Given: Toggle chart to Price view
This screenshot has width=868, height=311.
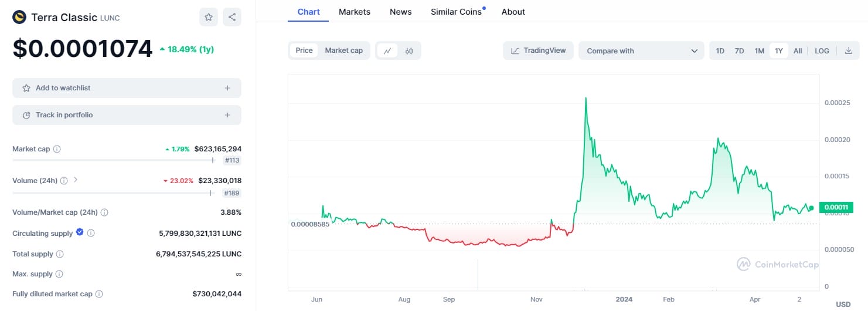Looking at the screenshot, I should tap(304, 50).
